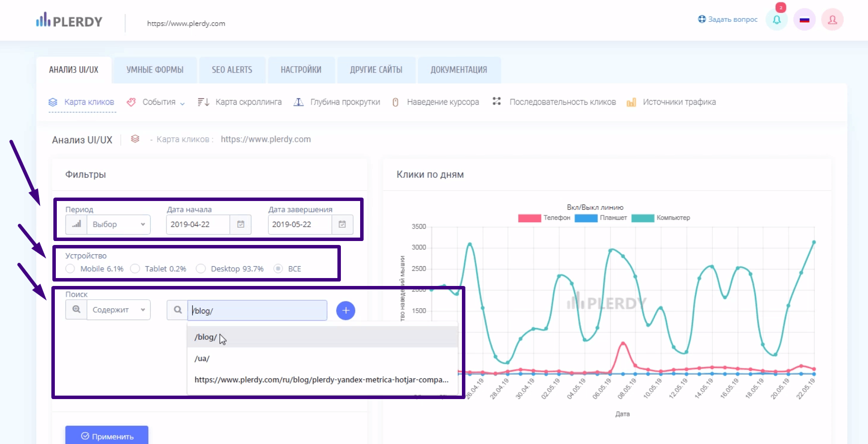Viewport: 868px width, 444px height.
Task: Click the start date field 2019-04-22
Action: tap(198, 224)
